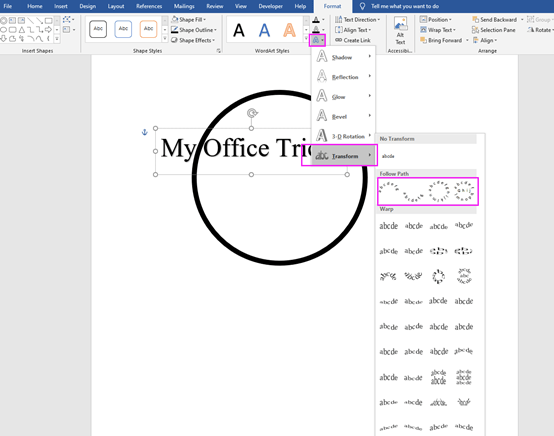Pick the Arrow line shape
Viewport: 554px width, 436px height.
pyautogui.click(x=40, y=20)
